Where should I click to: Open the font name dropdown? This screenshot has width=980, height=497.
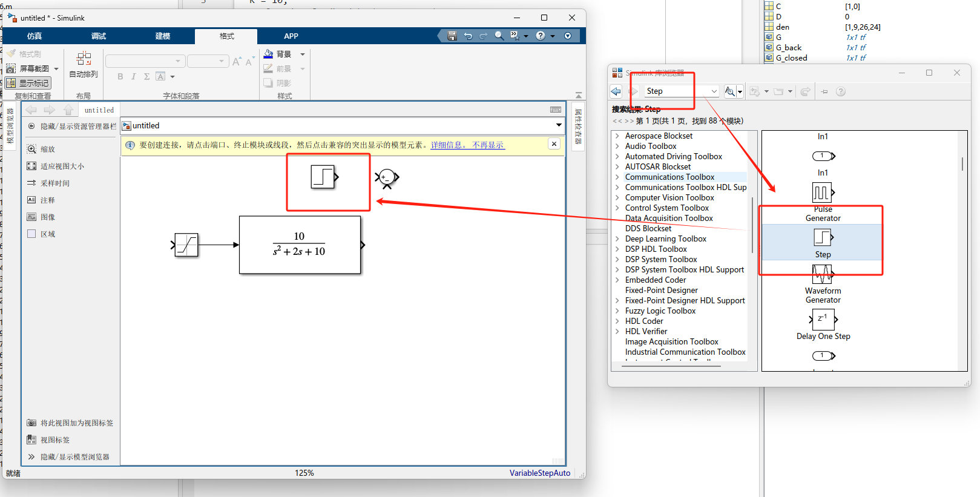pyautogui.click(x=178, y=61)
